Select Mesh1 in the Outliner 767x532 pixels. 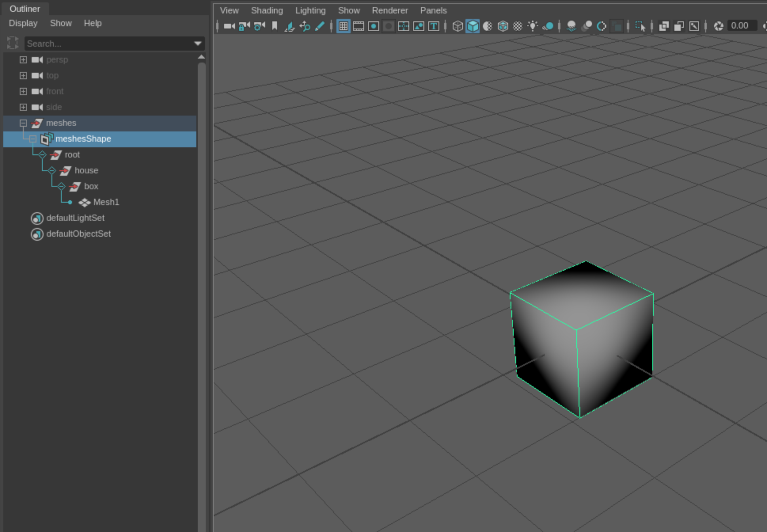pyautogui.click(x=106, y=202)
